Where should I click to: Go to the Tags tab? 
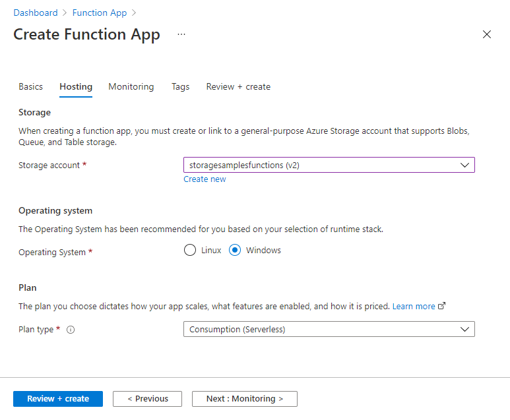tap(180, 86)
